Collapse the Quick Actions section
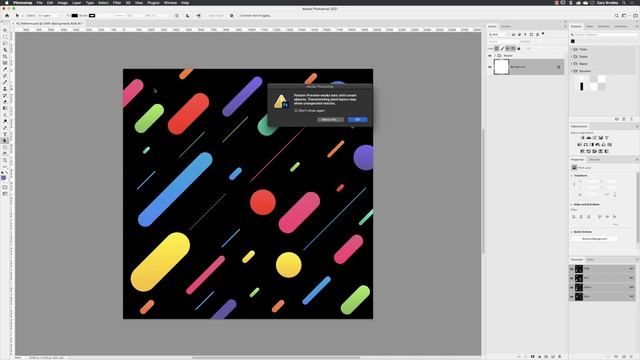This screenshot has width=640, height=360. click(x=572, y=232)
